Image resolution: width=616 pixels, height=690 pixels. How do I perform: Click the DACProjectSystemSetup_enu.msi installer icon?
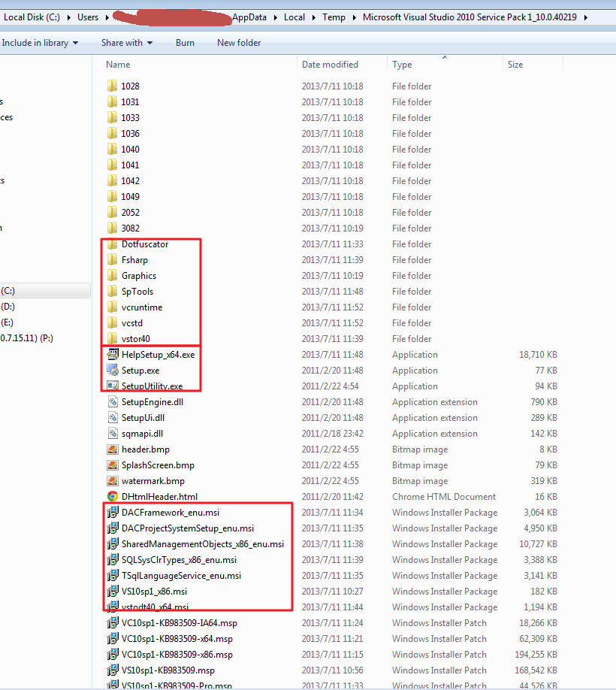pyautogui.click(x=113, y=528)
